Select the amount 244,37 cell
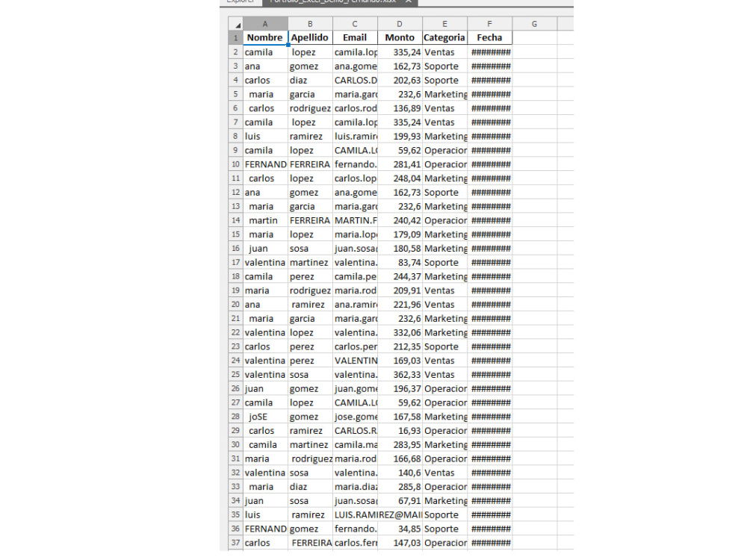Viewport: 747px width, 560px height. pyautogui.click(x=400, y=277)
